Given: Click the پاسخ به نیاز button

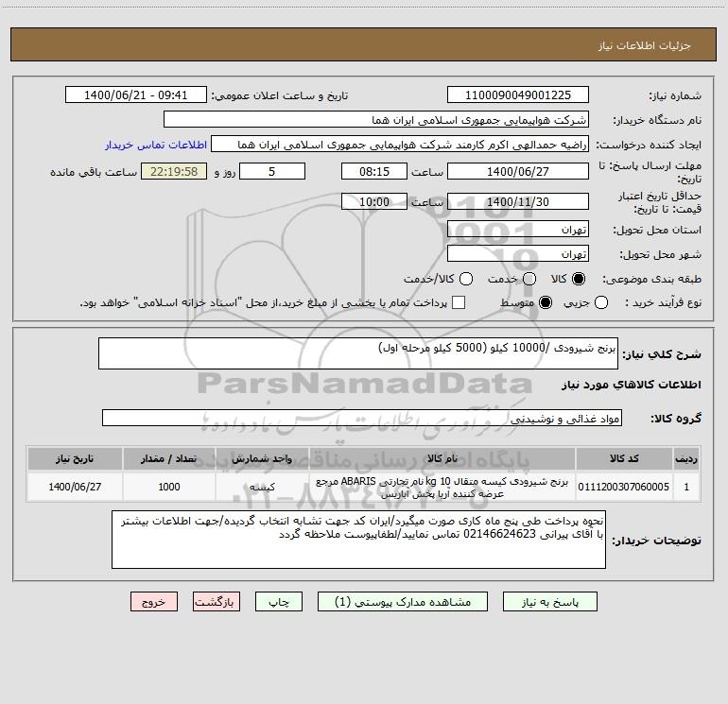Looking at the screenshot, I should click(550, 602).
